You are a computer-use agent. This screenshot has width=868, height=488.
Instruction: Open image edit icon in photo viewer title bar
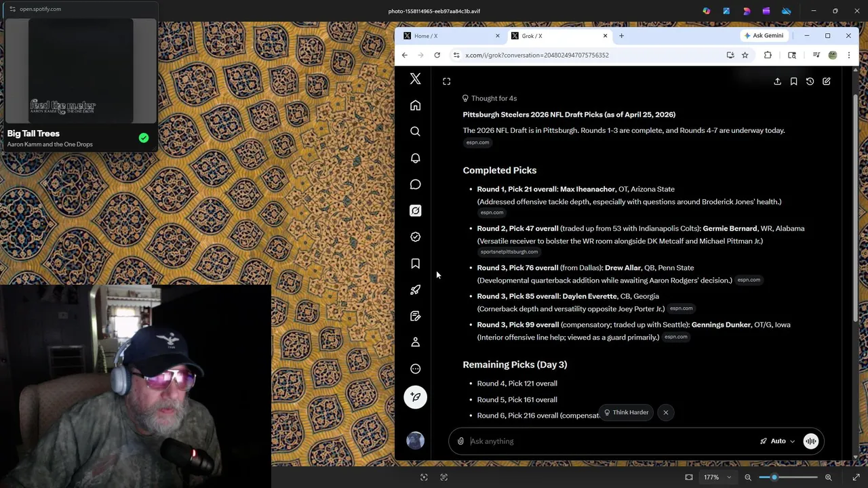pos(726,11)
